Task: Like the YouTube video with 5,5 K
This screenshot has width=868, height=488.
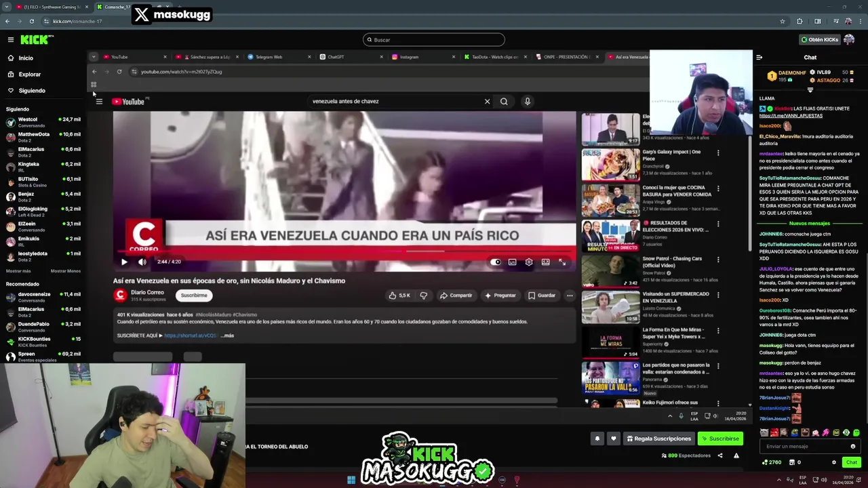Action: click(399, 296)
